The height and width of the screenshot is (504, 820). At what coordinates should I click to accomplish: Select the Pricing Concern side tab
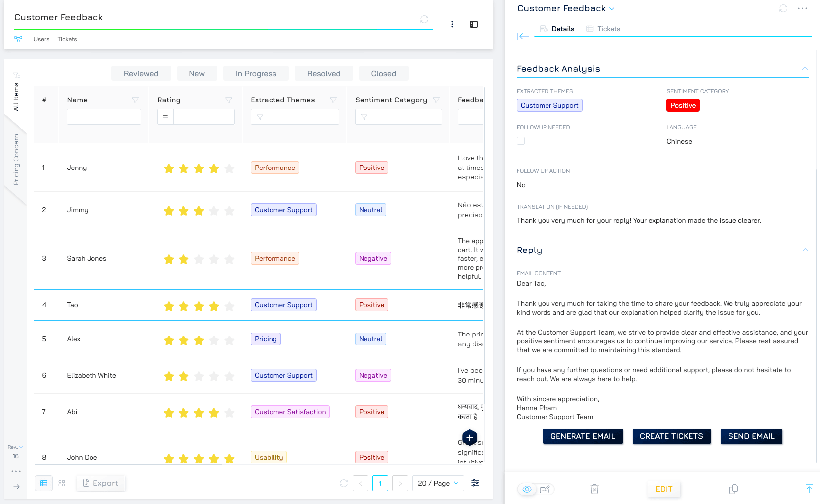(16, 160)
